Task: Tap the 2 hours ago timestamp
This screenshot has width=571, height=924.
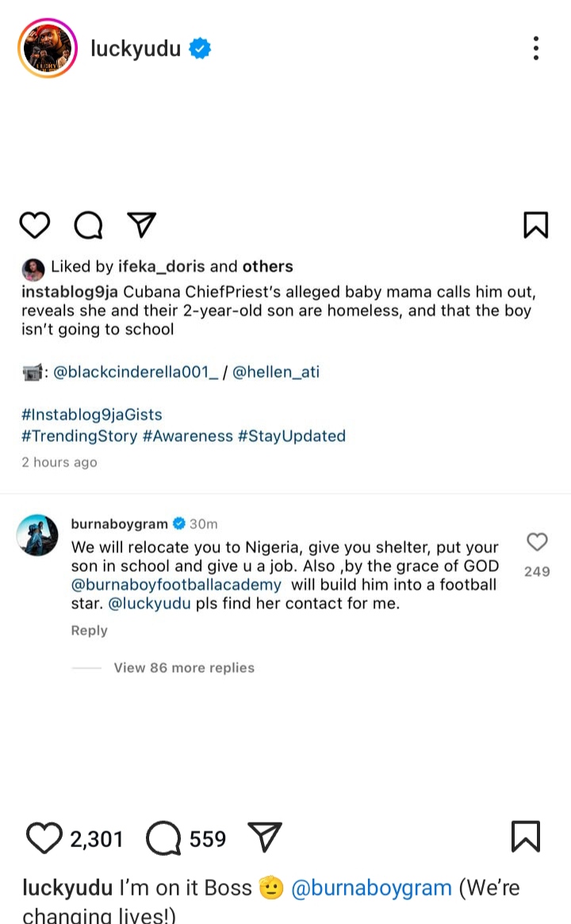Action: click(59, 462)
